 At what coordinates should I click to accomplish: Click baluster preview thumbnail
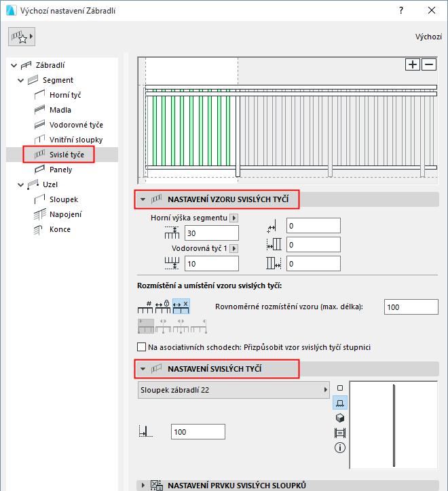coord(394,425)
